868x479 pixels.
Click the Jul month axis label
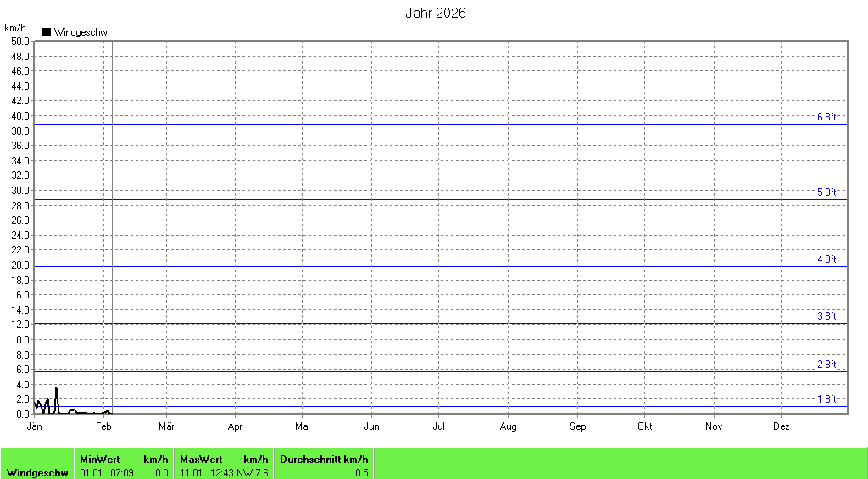click(439, 426)
